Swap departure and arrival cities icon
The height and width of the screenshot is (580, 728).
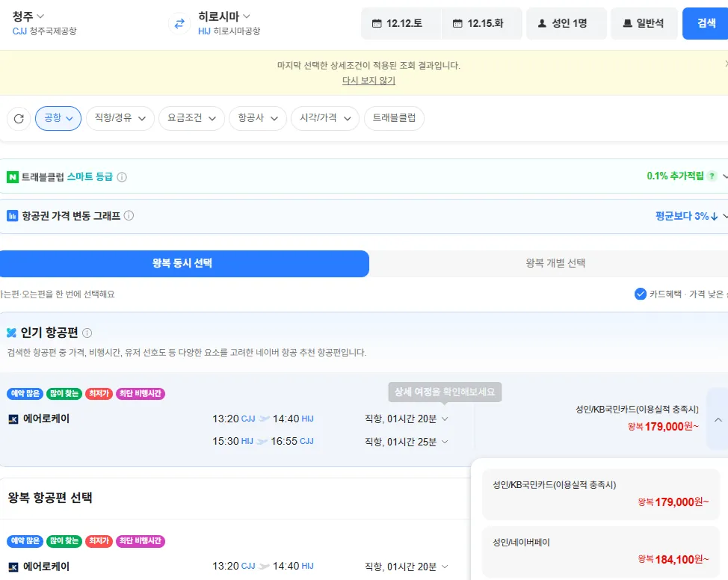[179, 24]
